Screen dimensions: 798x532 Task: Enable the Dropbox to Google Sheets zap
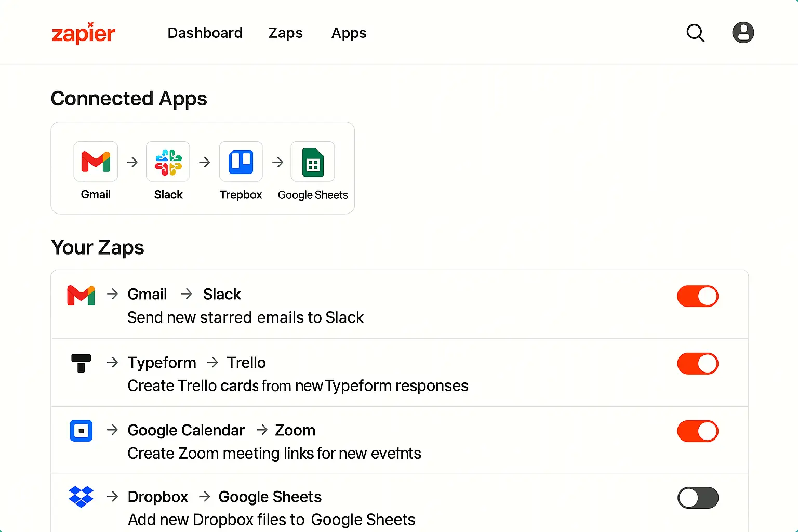698,498
